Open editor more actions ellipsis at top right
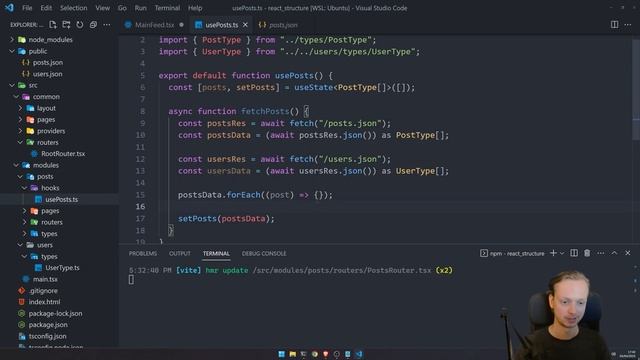The image size is (640, 360). pos(628,25)
